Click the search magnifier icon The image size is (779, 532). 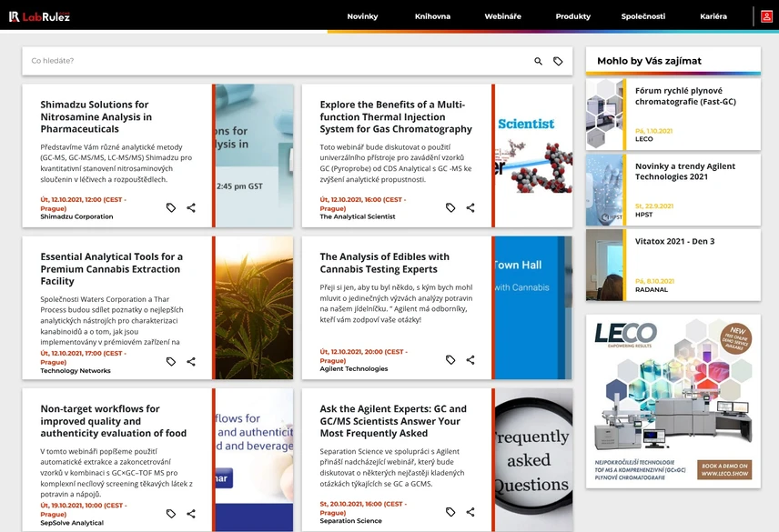coord(538,61)
